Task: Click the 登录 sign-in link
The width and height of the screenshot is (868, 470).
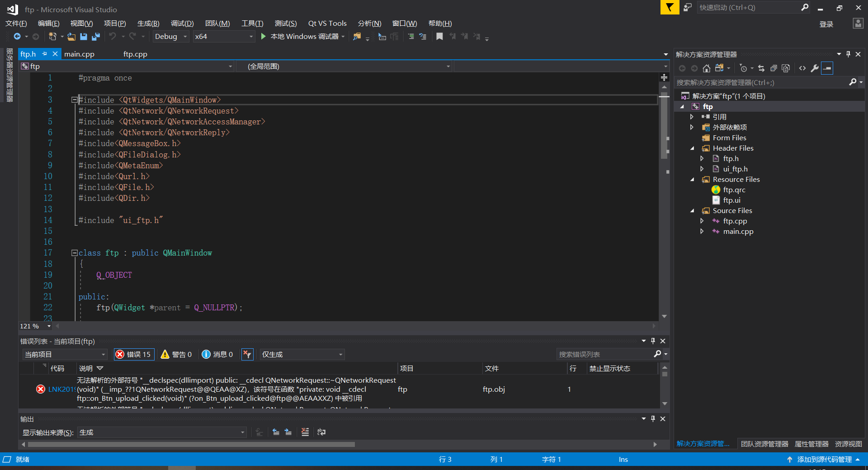Action: pyautogui.click(x=826, y=24)
